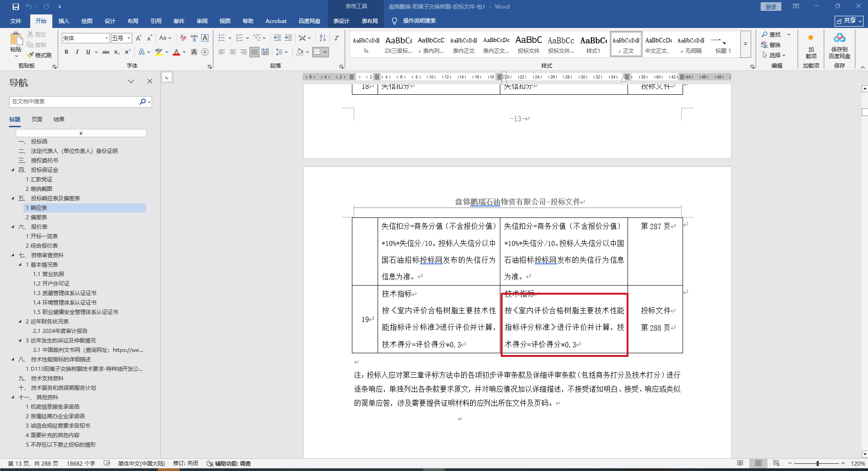Open the navigation search options dropdown
Screen dimensions: 868x471
[x=149, y=102]
